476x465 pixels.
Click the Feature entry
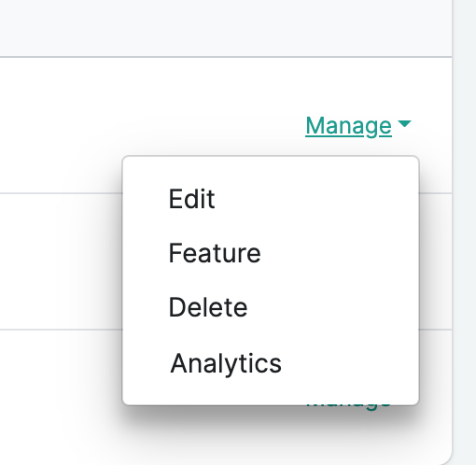pos(215,253)
